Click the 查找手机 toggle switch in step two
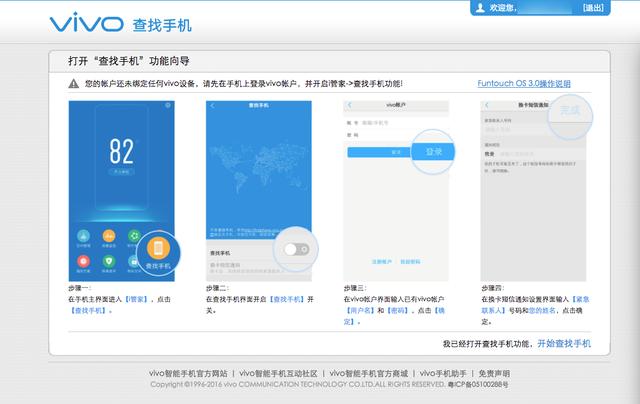The image size is (640, 404). pos(297,249)
